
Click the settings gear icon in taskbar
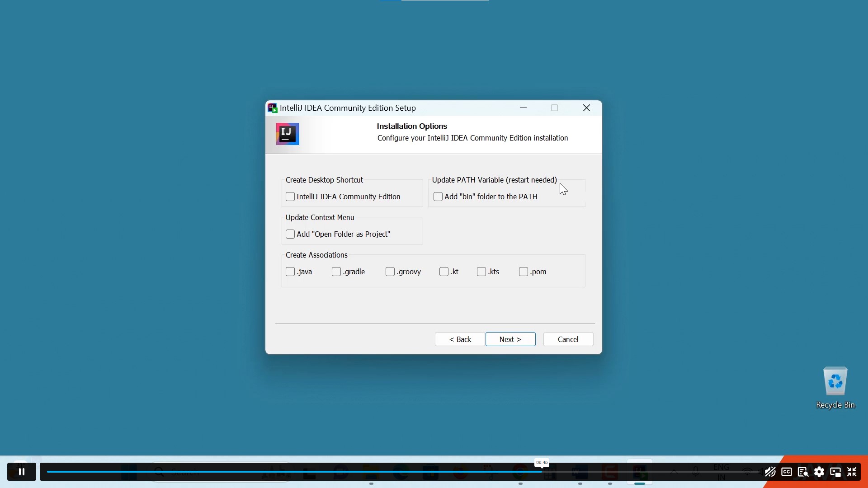coord(820,471)
